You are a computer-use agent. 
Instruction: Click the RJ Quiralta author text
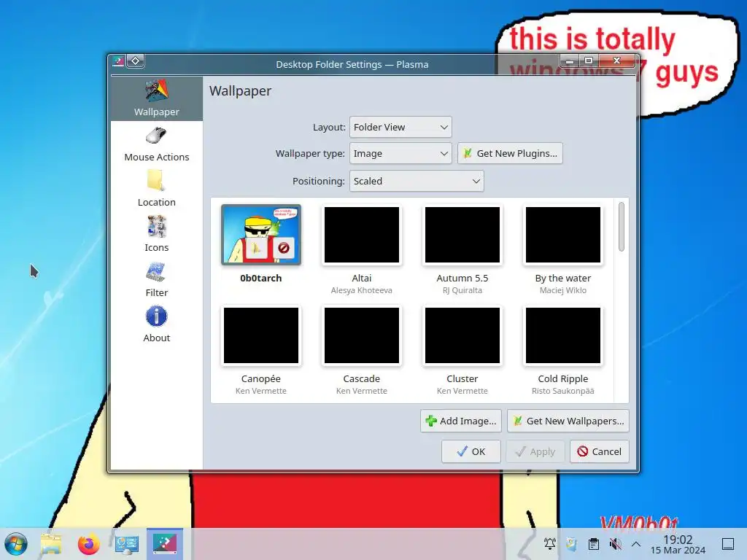click(462, 290)
